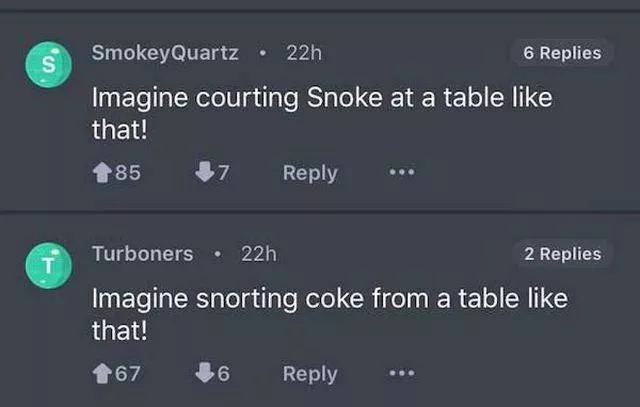
Task: Downvote Turboners' comment
Action: click(203, 374)
